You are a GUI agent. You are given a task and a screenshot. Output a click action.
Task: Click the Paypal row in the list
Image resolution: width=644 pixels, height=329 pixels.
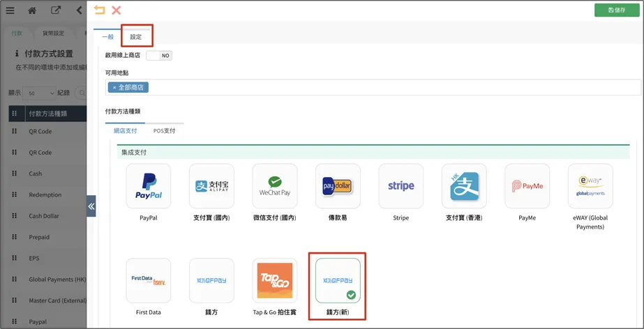(47, 321)
